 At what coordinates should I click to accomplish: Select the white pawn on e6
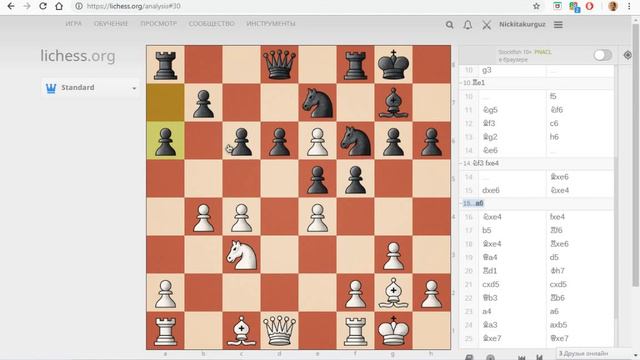click(x=318, y=140)
